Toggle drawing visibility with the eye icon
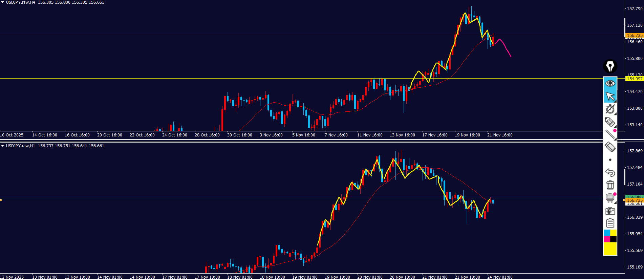The height and width of the screenshot is (279, 644). pyautogui.click(x=610, y=83)
